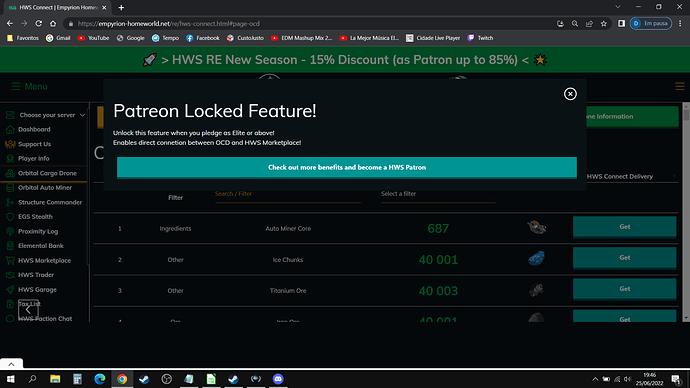Collapse sidebar with left chevron button
The height and width of the screenshot is (388, 690).
point(28,310)
